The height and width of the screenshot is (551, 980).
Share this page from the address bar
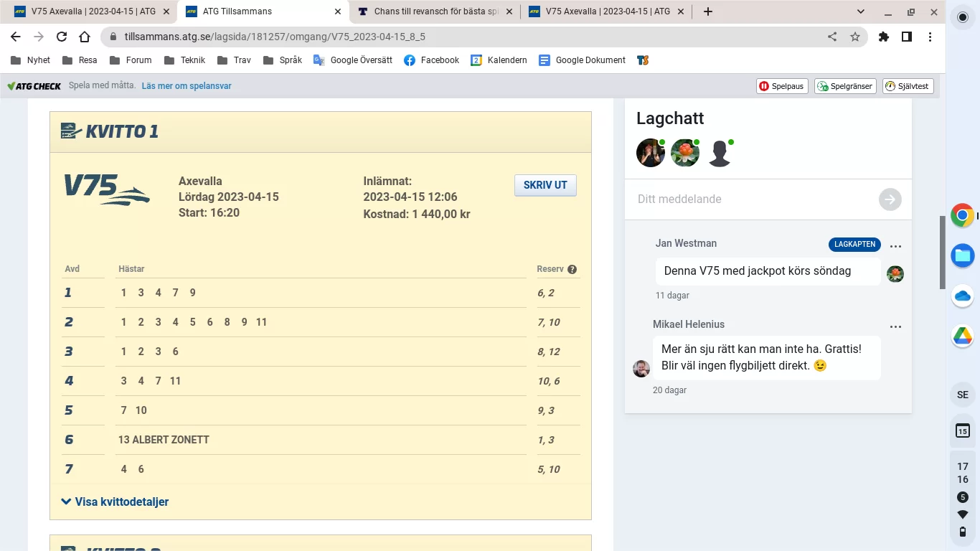[x=832, y=37]
